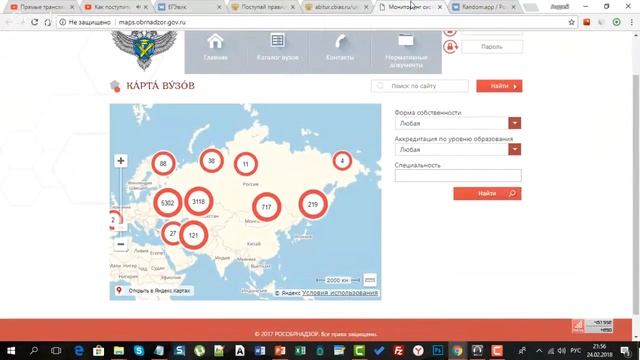Click the Специальность input field
This screenshot has height=360, width=640.
point(458,176)
